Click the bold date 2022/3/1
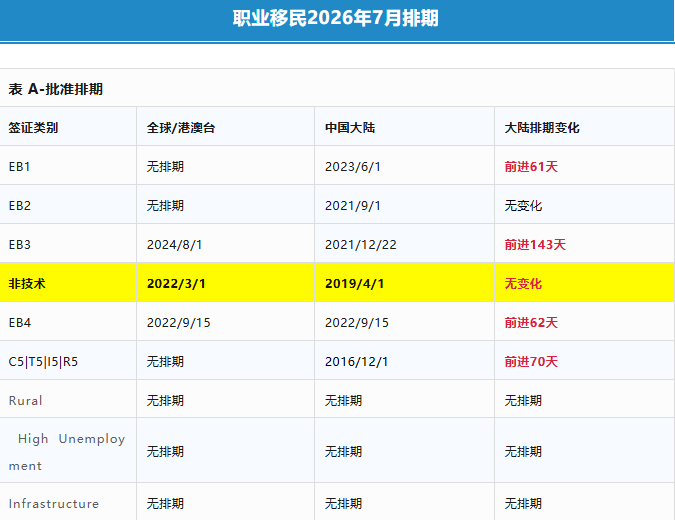Screen dimensions: 675x520 click(x=176, y=283)
